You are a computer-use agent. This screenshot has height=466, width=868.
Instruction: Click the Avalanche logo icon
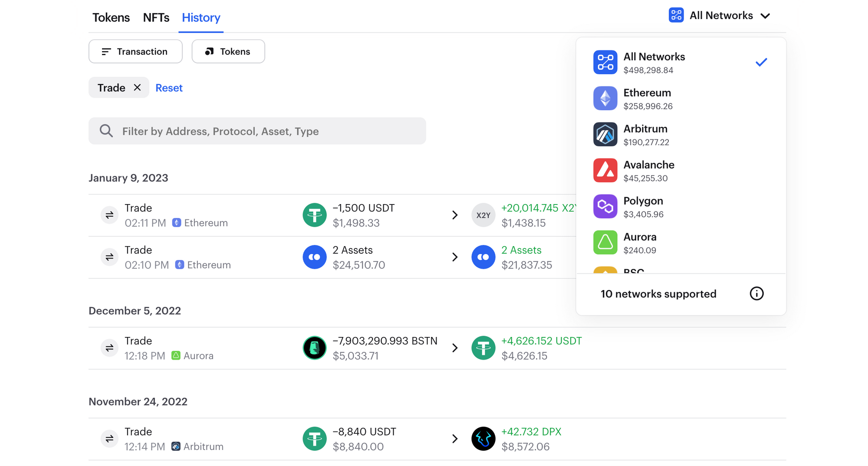coord(605,170)
